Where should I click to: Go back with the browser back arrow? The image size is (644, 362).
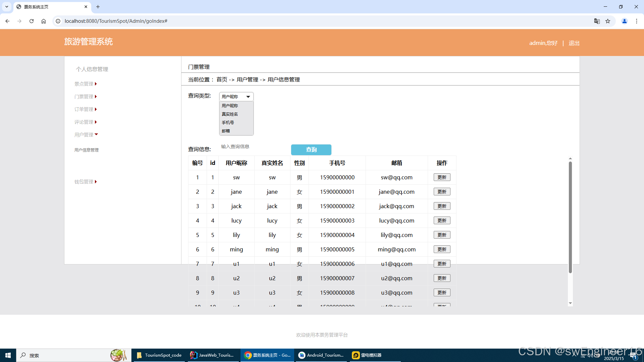click(x=7, y=21)
